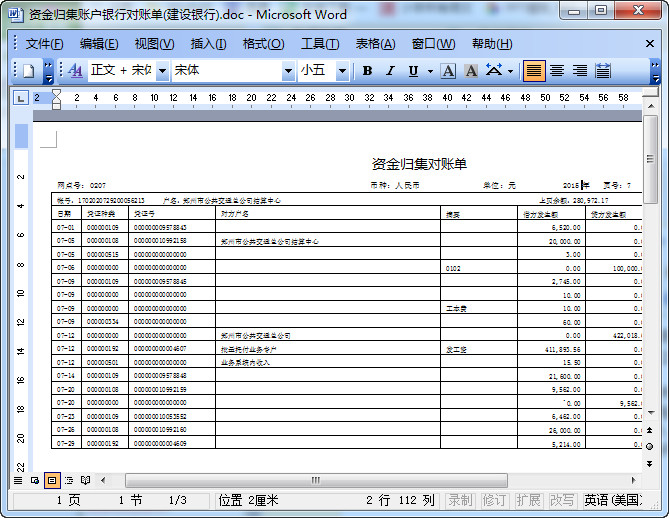Open the Styles and Formatting pane icon

pos(76,71)
